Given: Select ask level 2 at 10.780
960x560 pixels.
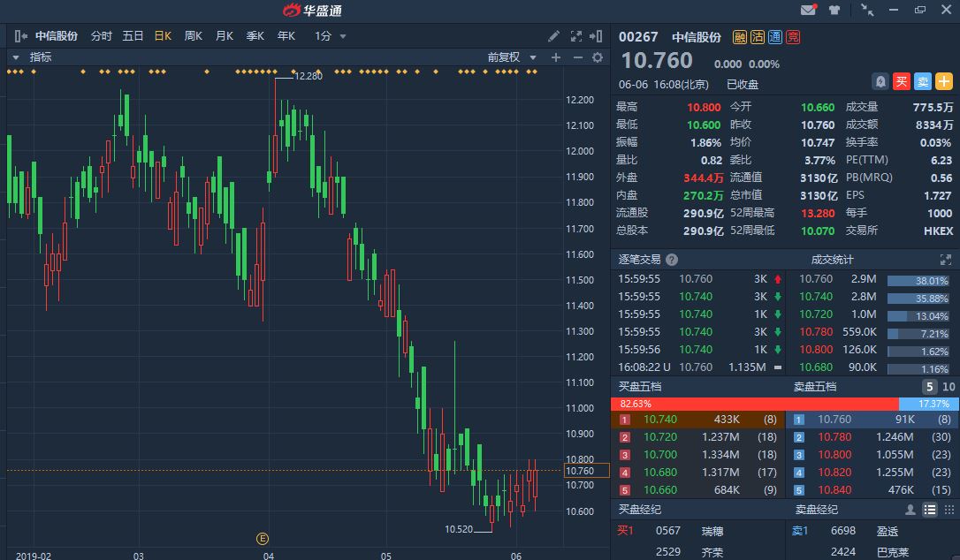Looking at the screenshot, I should 872,437.
